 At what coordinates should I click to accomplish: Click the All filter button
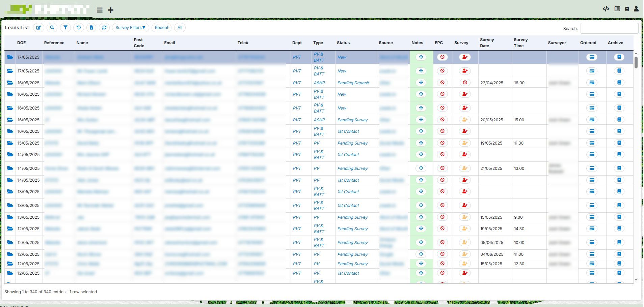(180, 28)
